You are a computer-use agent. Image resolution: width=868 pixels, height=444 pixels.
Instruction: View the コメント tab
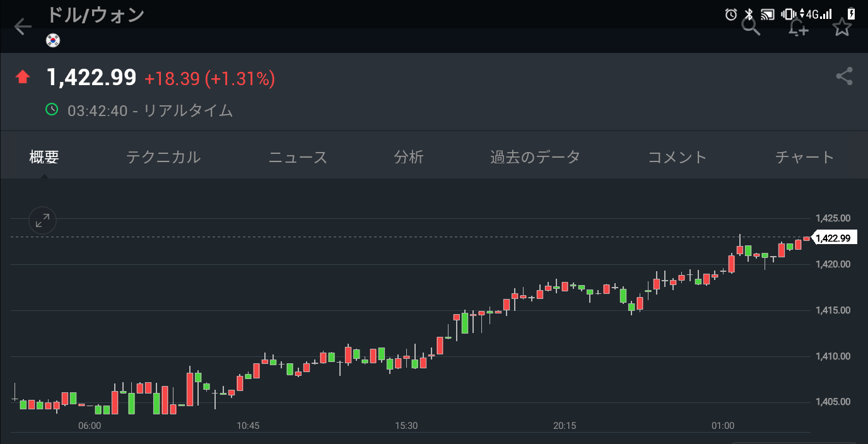[677, 157]
